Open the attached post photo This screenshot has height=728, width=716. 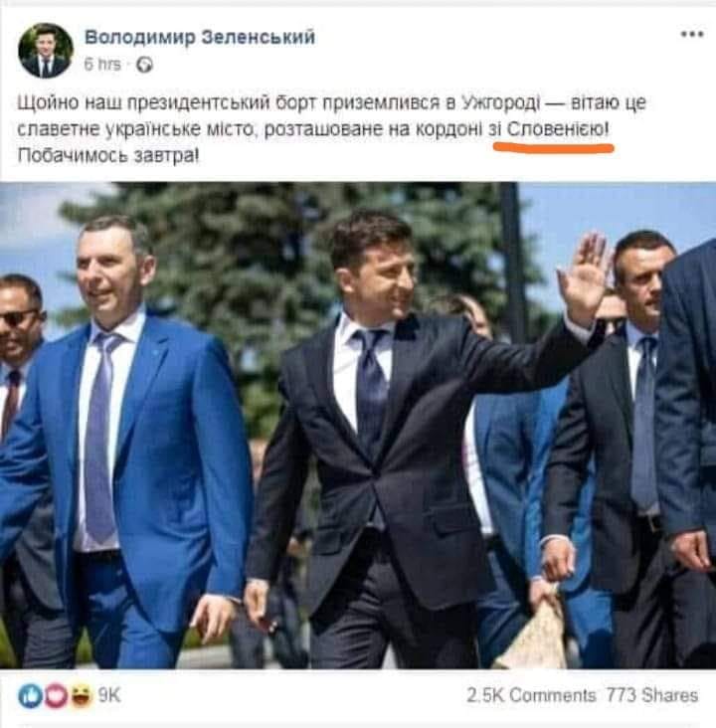pyautogui.click(x=358, y=426)
